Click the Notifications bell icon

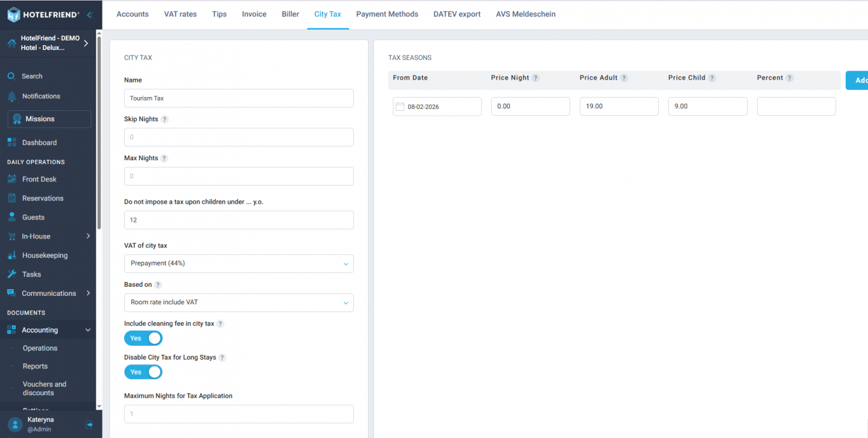pos(11,96)
